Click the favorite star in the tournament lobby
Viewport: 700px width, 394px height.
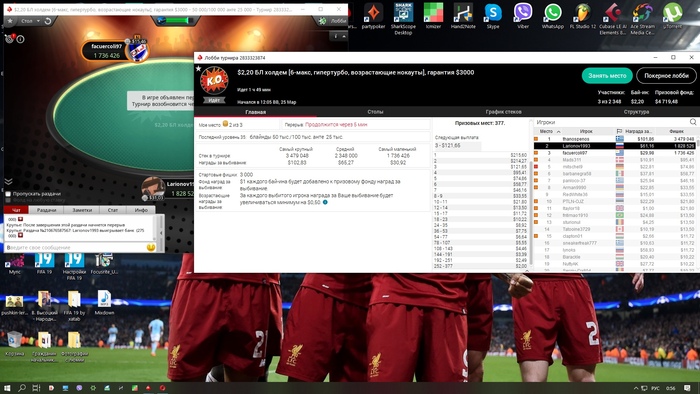(x=199, y=69)
